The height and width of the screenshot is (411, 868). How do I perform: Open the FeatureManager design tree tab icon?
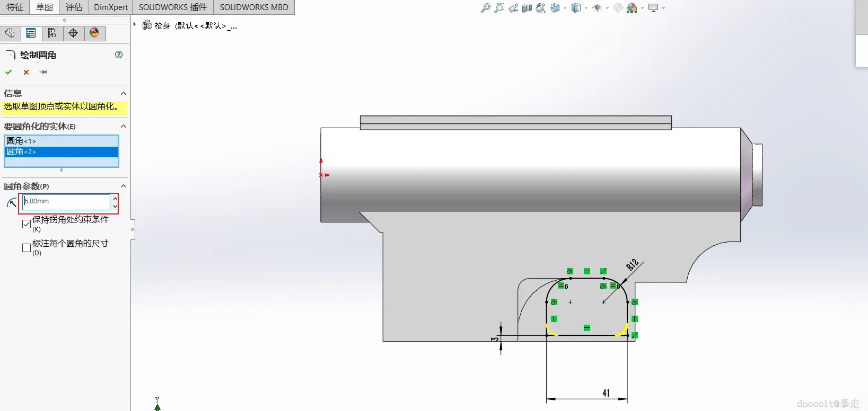10,33
